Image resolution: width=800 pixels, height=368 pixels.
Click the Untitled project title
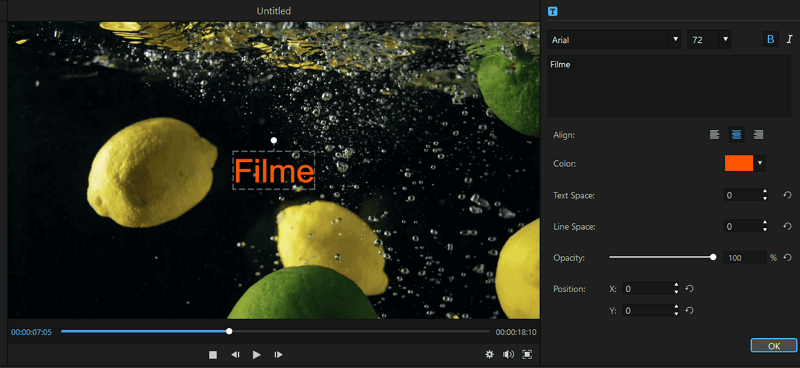(x=274, y=11)
